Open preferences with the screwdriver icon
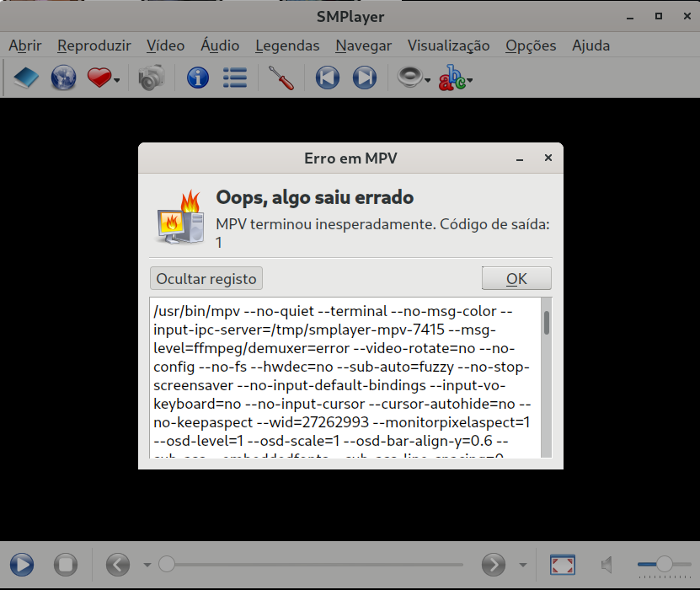This screenshot has height=590, width=700. click(x=281, y=78)
